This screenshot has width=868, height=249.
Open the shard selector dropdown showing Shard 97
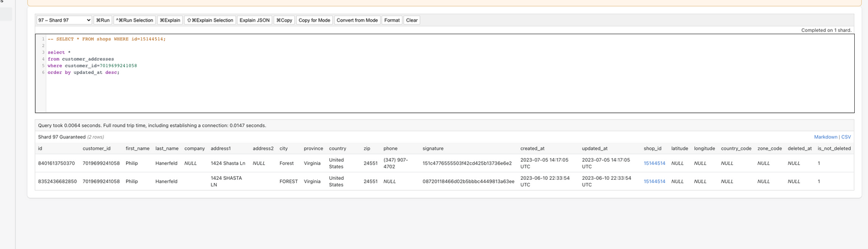[64, 20]
